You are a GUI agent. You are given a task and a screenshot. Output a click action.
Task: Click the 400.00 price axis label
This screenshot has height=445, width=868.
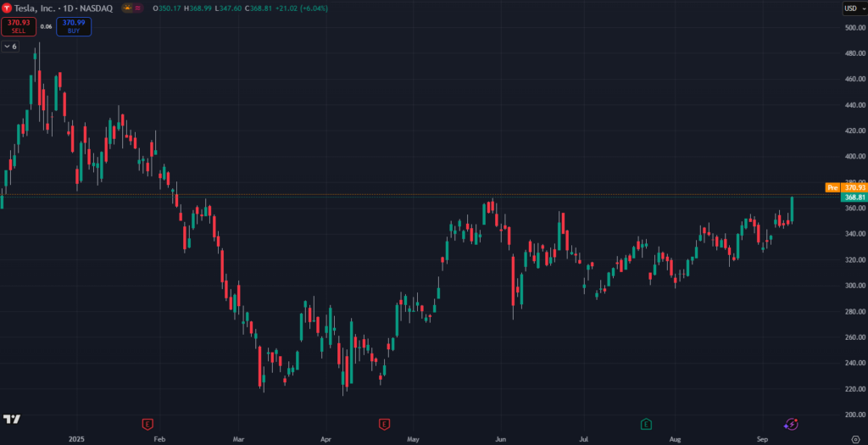[x=854, y=157]
